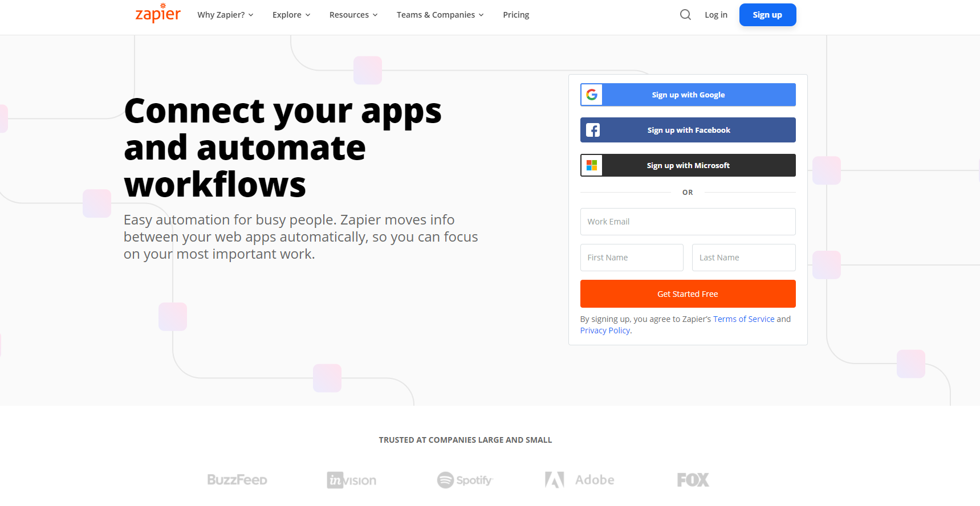Click the Adobe logo
This screenshot has width=980, height=506.
pyautogui.click(x=579, y=480)
